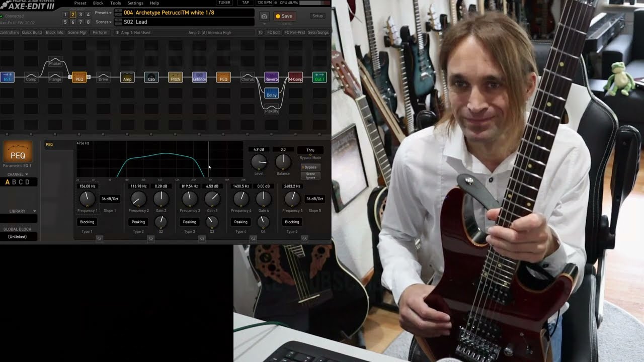The image size is (644, 362).
Task: Click the Q2 knob
Action: tap(161, 222)
